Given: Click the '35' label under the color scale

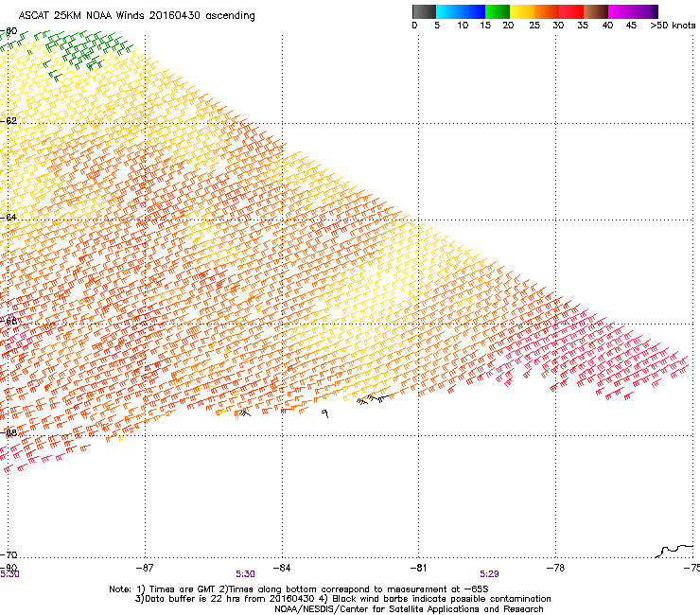Looking at the screenshot, I should tap(583, 26).
